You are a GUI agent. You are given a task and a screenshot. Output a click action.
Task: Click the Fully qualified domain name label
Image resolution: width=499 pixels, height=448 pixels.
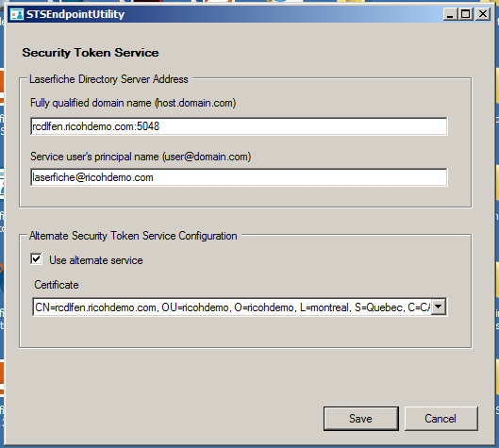(x=133, y=103)
